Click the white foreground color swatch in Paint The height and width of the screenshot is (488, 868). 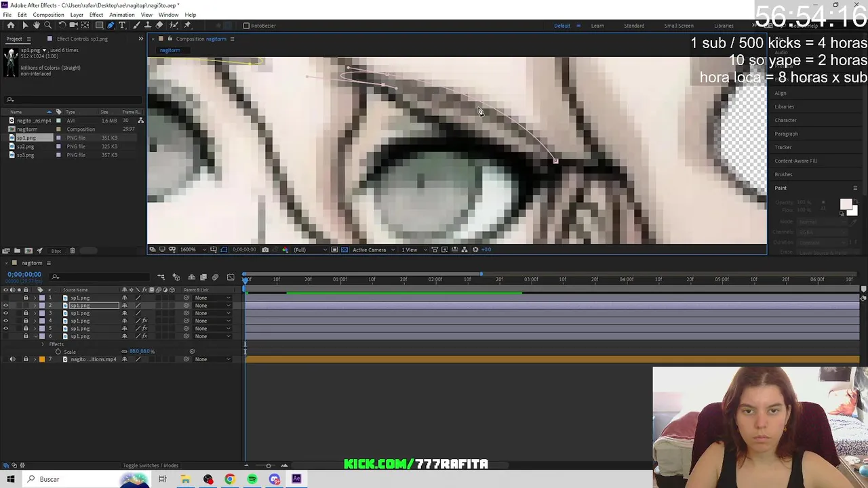tap(846, 205)
